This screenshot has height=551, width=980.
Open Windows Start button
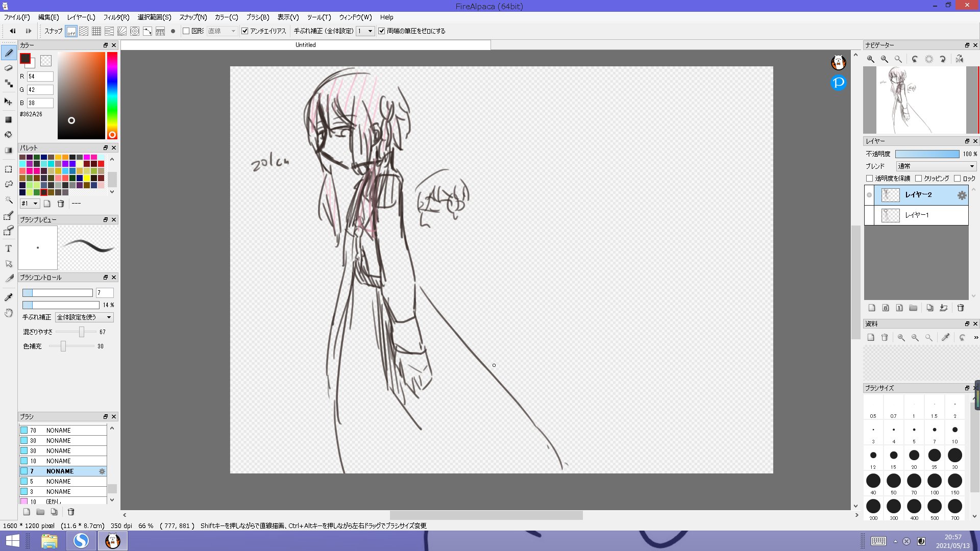12,541
